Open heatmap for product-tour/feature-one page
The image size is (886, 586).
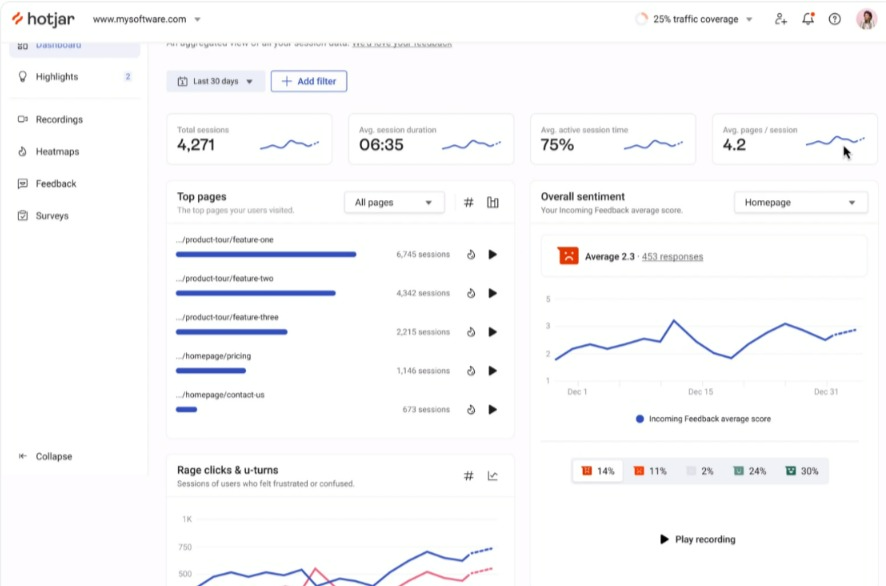471,255
